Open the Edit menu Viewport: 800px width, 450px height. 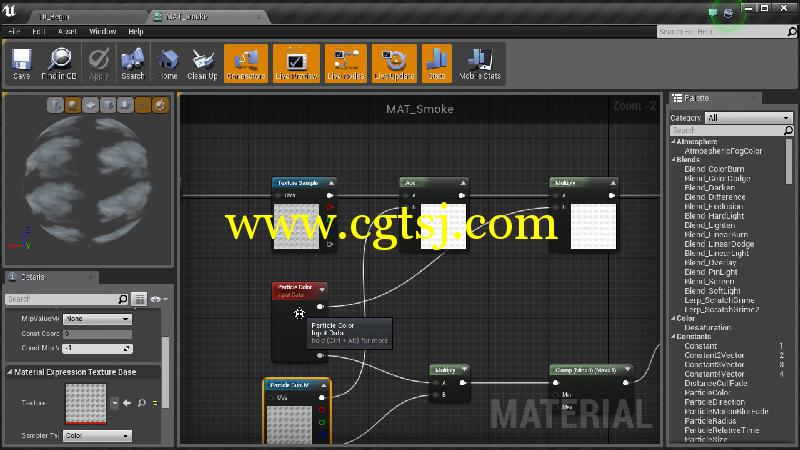39,32
